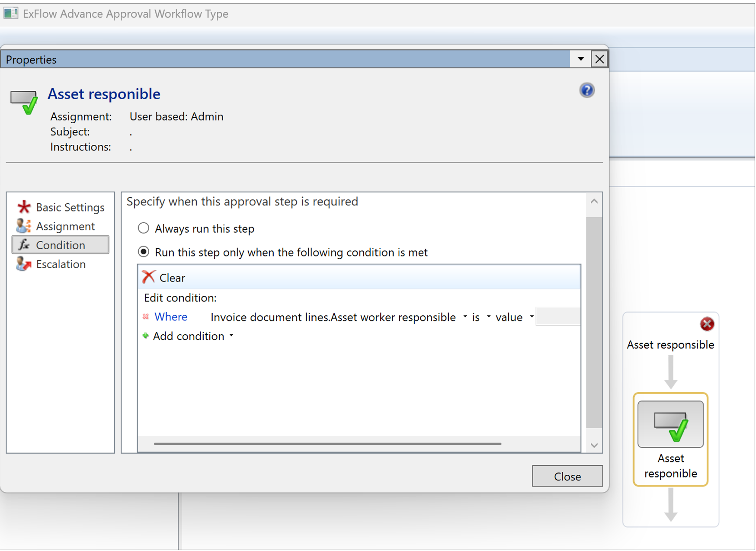Image resolution: width=756 pixels, height=551 pixels.
Task: Clear the current condition
Action: coord(163,277)
